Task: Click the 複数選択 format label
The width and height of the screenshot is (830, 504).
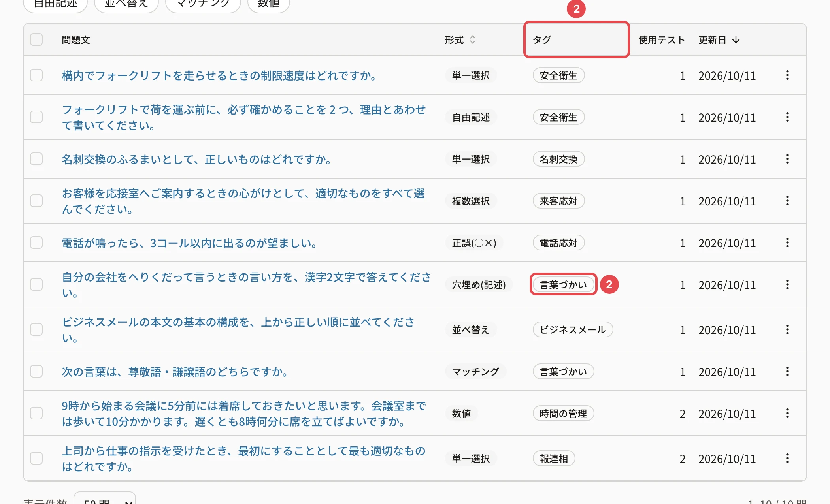Action: (x=471, y=201)
